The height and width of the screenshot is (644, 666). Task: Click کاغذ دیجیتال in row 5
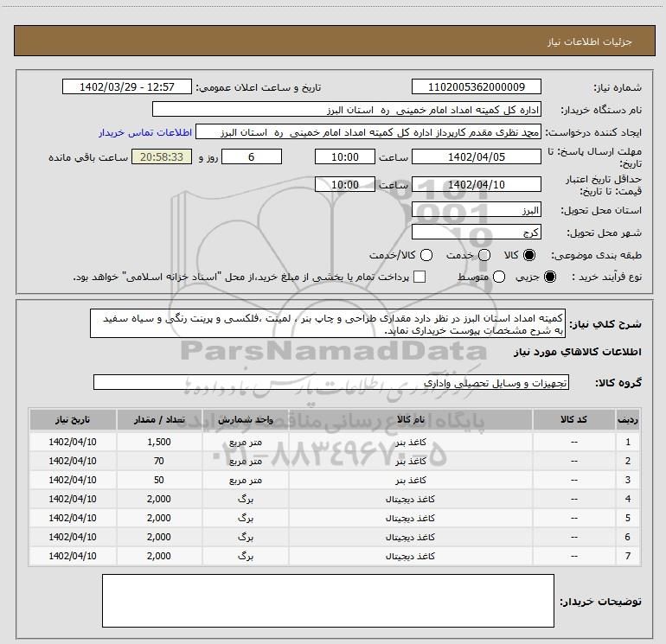click(410, 518)
